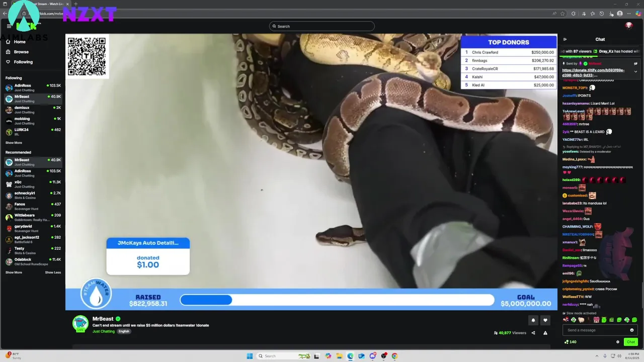
Task: Click browser back arrow
Action: (x=5, y=14)
